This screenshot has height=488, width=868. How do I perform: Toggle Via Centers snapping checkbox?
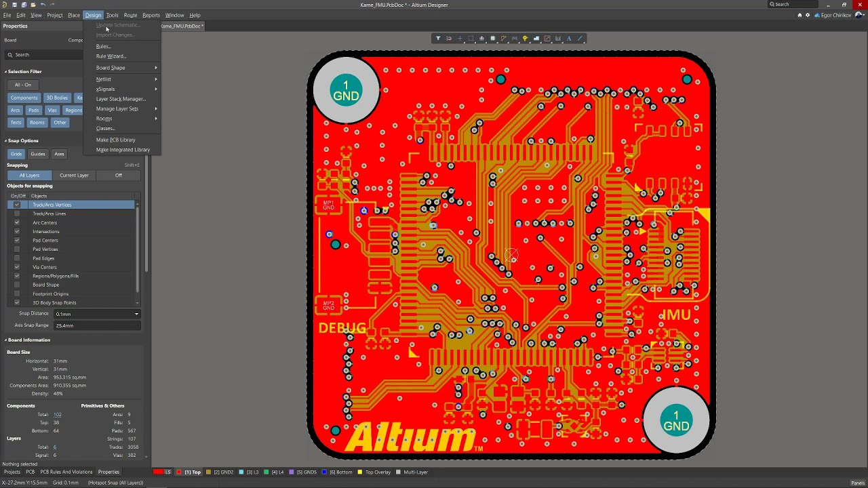coord(17,267)
